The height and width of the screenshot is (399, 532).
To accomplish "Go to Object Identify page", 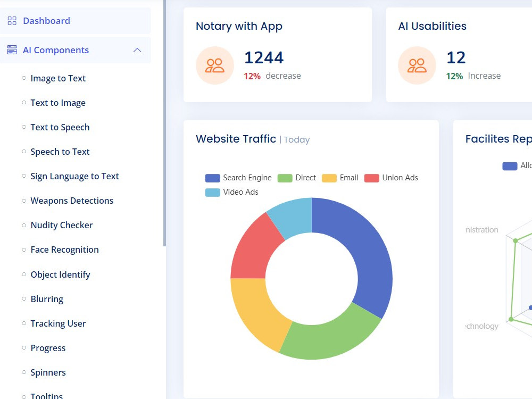I will click(61, 275).
